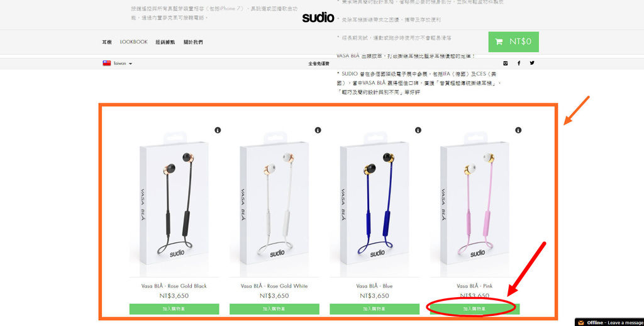The height and width of the screenshot is (326, 644).
Task: Open the Facebook social icon
Action: (519, 63)
